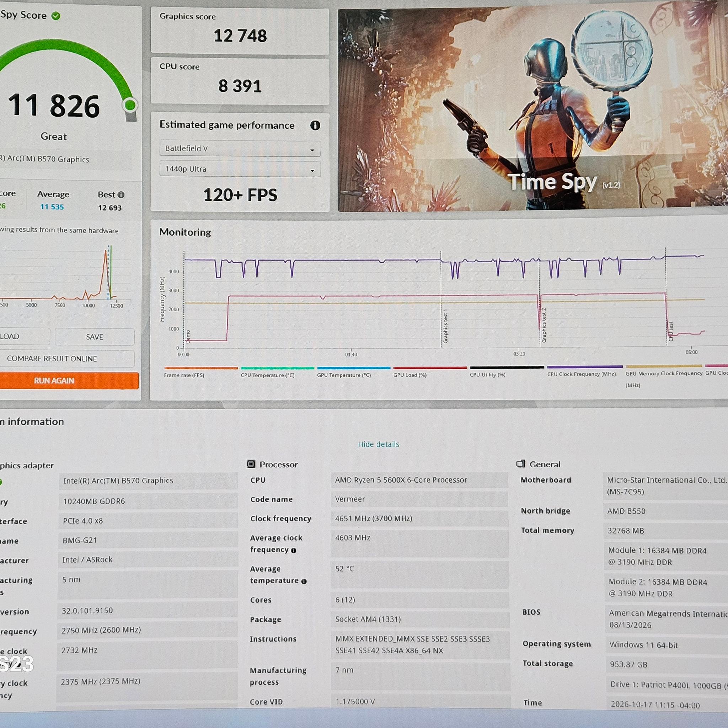
Task: Click info icon beside Average temperature
Action: (x=304, y=582)
